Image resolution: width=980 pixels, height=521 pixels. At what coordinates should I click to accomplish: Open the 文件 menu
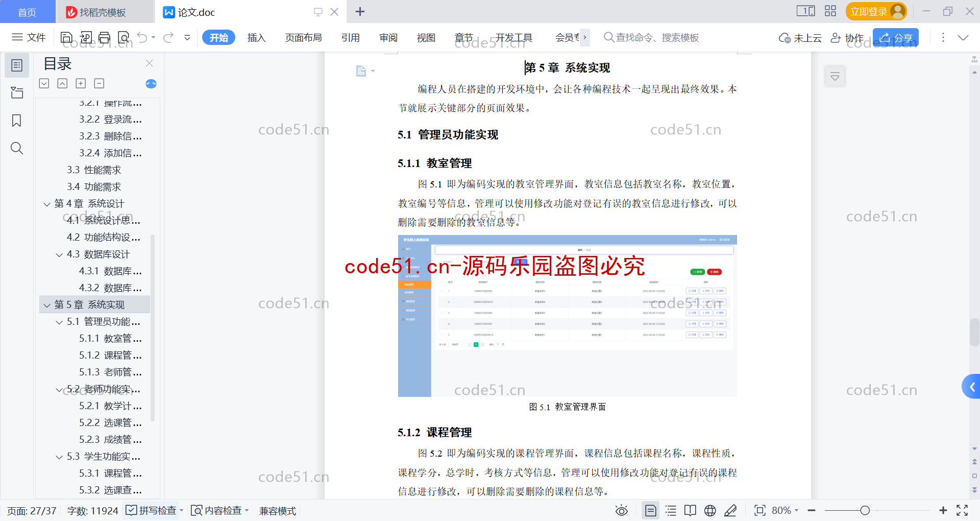point(29,37)
